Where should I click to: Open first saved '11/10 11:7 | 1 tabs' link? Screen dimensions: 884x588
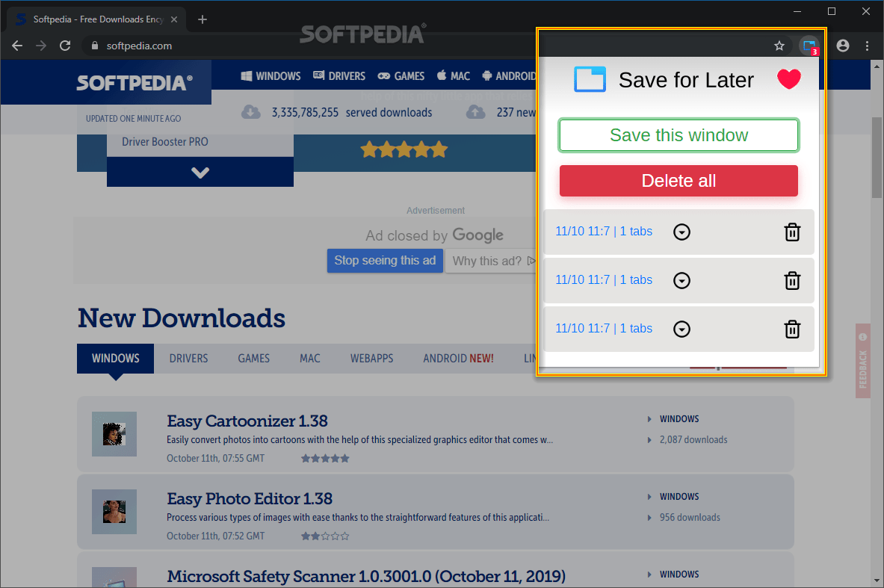coord(603,231)
